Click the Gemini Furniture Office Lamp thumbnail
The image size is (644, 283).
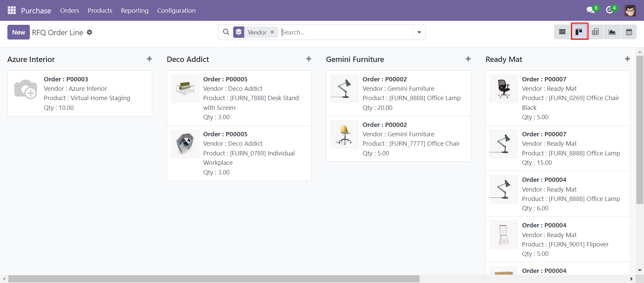click(x=344, y=88)
